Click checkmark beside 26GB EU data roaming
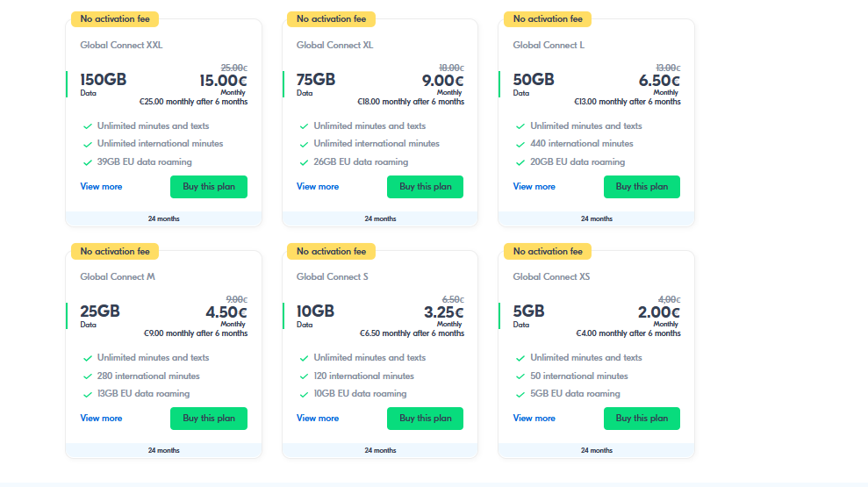 point(304,162)
